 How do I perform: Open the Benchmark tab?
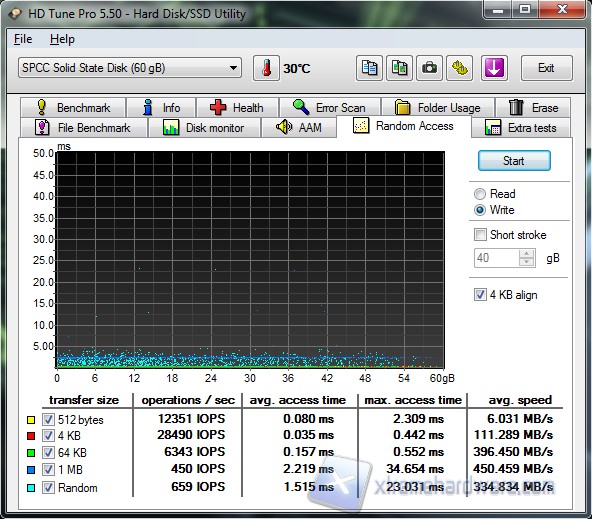(73, 108)
